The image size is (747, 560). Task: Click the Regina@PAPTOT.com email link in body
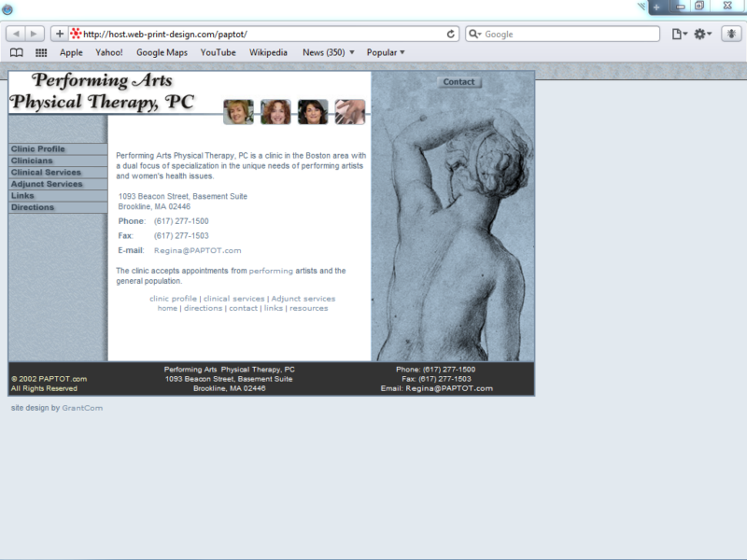(x=197, y=250)
